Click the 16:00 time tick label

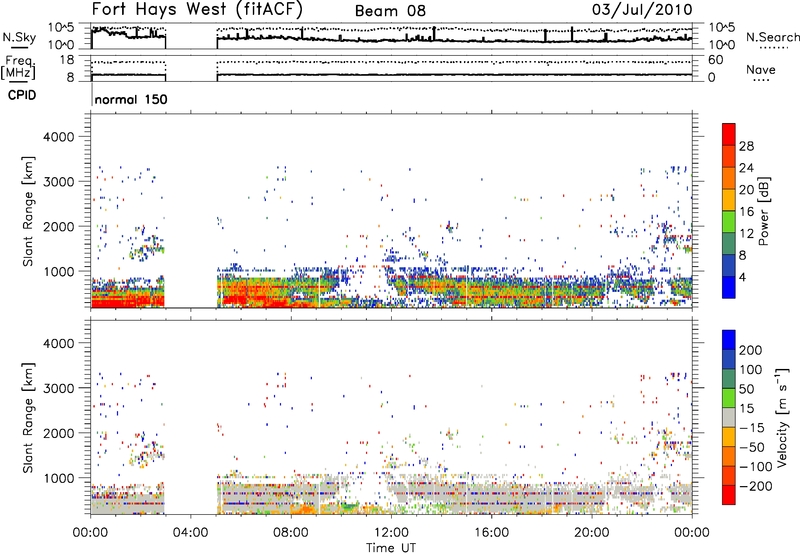coord(491,533)
